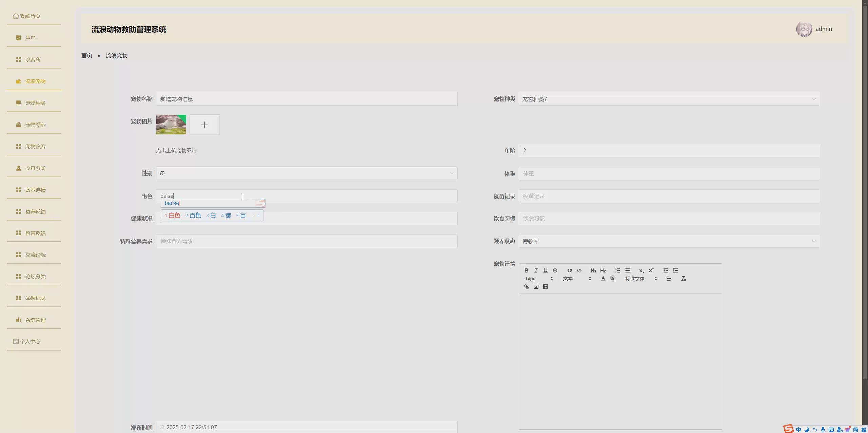This screenshot has width=868, height=433.
Task: Click the plus tile to upload a pet image
Action: coord(204,125)
